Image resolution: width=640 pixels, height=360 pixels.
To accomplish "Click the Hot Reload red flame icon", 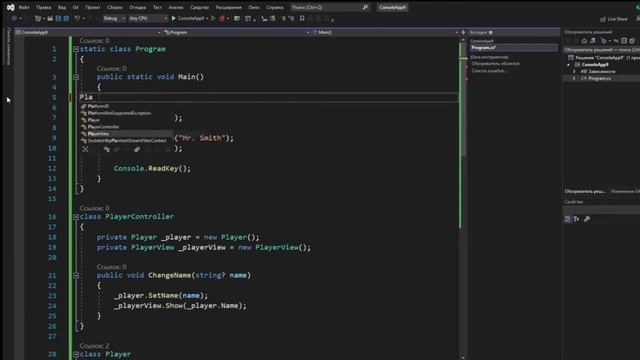I will (222, 18).
